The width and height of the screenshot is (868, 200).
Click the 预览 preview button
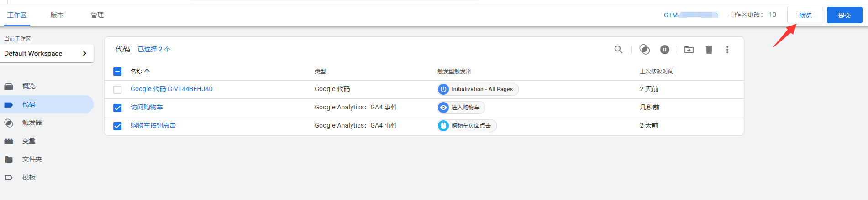(805, 15)
